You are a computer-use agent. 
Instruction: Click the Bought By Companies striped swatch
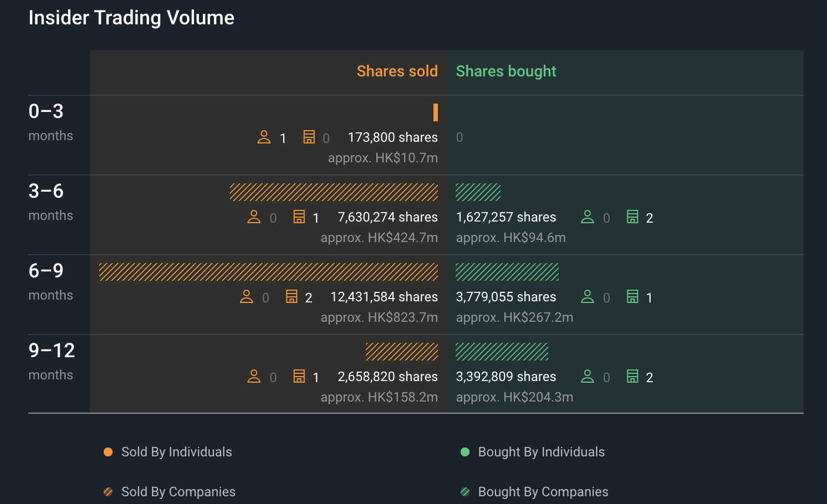coord(465,492)
